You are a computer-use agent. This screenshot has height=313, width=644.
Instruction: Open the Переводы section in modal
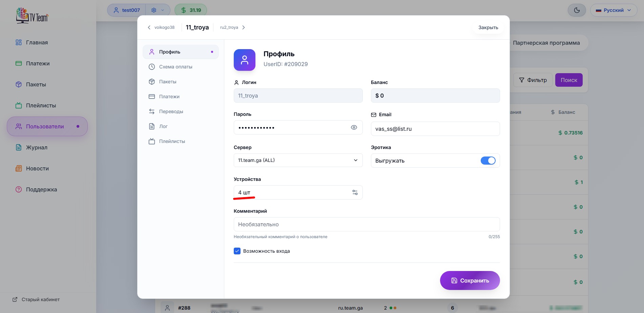tap(171, 111)
